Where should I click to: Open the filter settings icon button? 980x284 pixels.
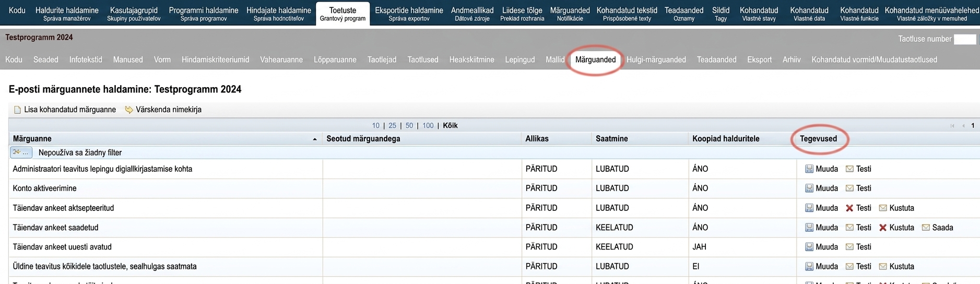coord(21,152)
